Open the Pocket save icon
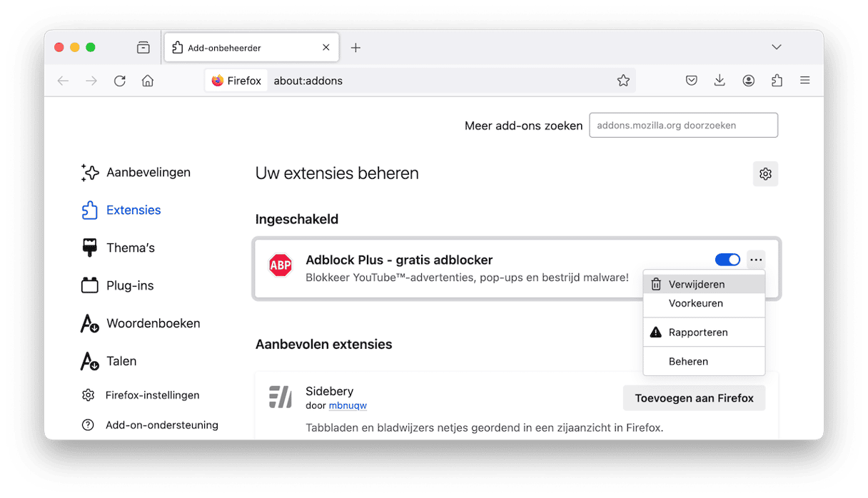 [691, 81]
